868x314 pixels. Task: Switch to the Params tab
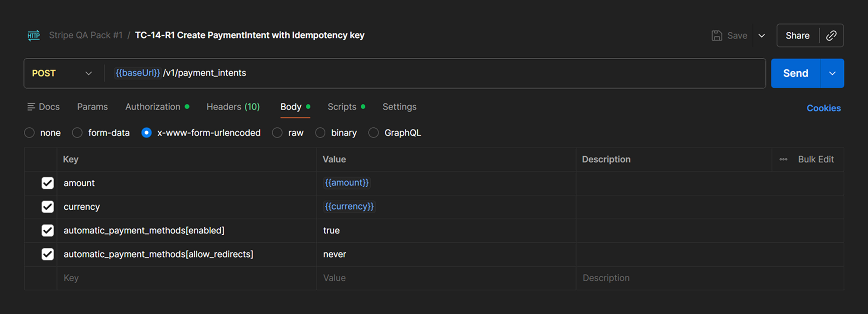(x=92, y=107)
